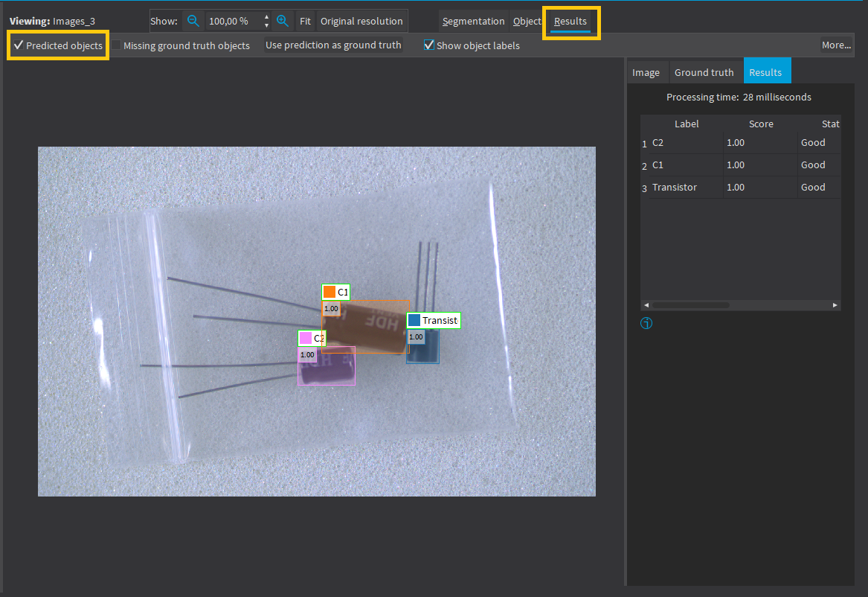Uncheck the Predicted objects checkbox

click(19, 45)
